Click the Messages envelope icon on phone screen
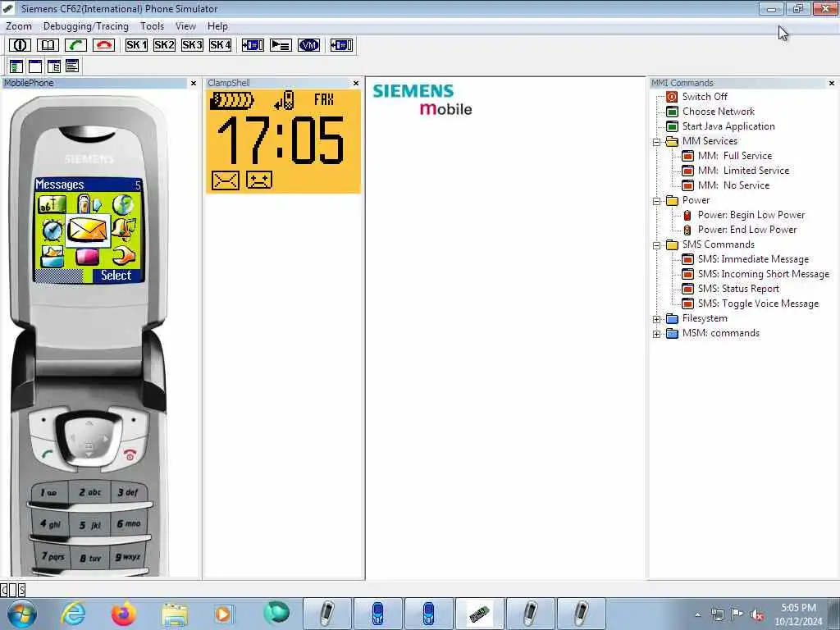The image size is (840, 630). click(x=88, y=231)
